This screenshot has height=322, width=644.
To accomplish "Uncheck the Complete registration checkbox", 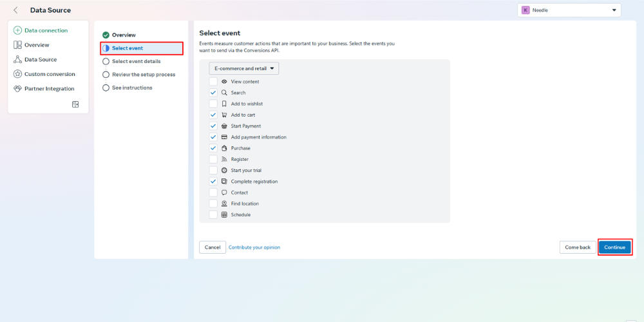I will (213, 182).
